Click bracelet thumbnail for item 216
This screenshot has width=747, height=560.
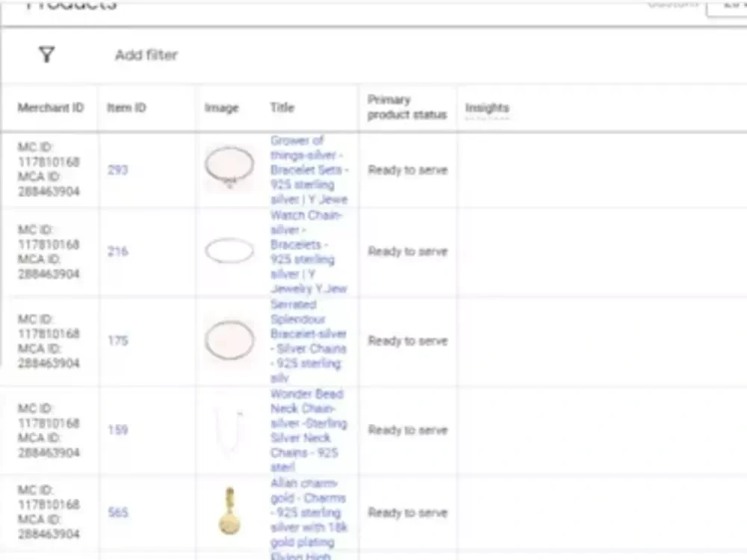[229, 251]
